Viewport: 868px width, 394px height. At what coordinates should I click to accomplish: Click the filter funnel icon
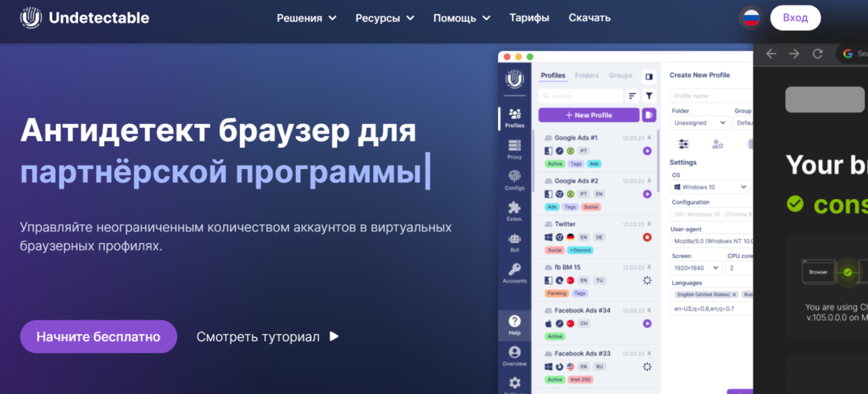pos(649,96)
